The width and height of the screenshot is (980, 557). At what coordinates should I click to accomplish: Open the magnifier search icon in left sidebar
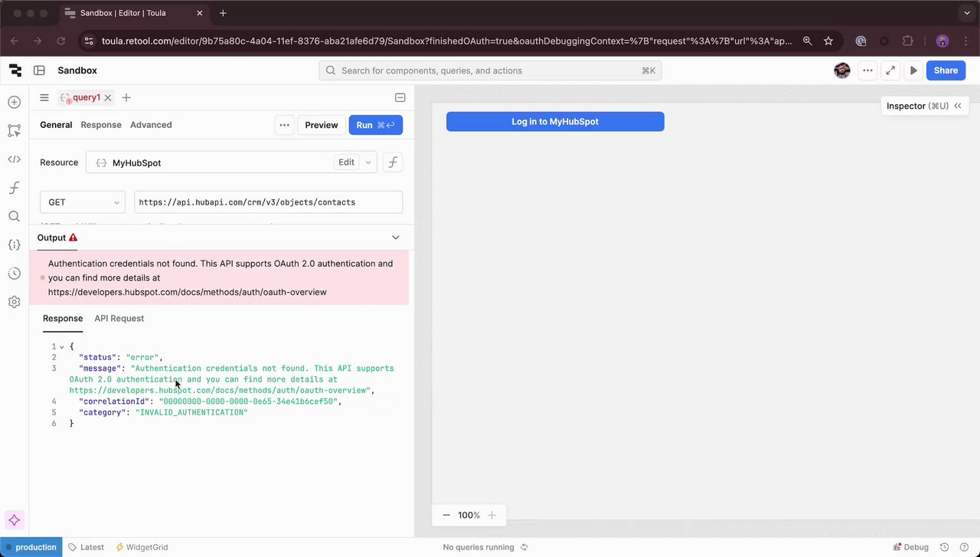(14, 217)
